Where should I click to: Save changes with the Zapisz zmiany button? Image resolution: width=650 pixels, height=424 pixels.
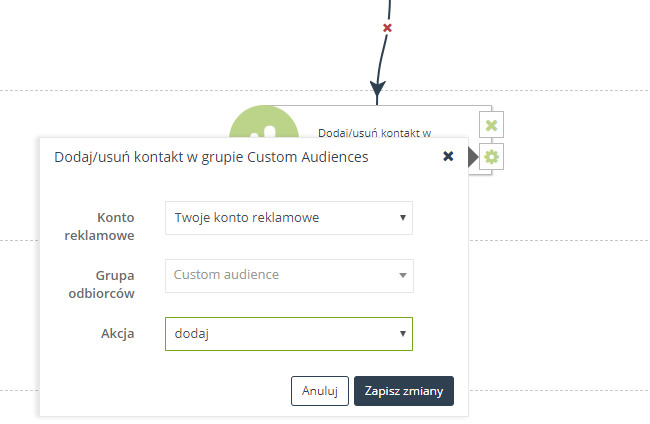tap(404, 391)
